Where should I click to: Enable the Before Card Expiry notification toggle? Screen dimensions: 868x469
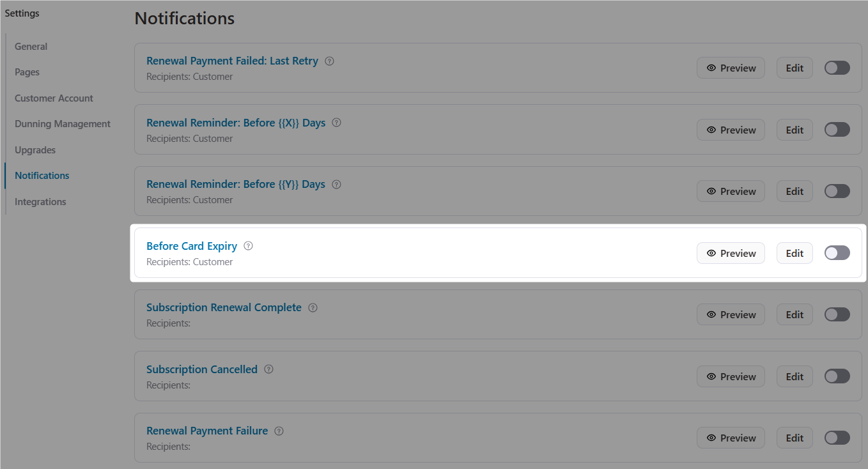837,253
